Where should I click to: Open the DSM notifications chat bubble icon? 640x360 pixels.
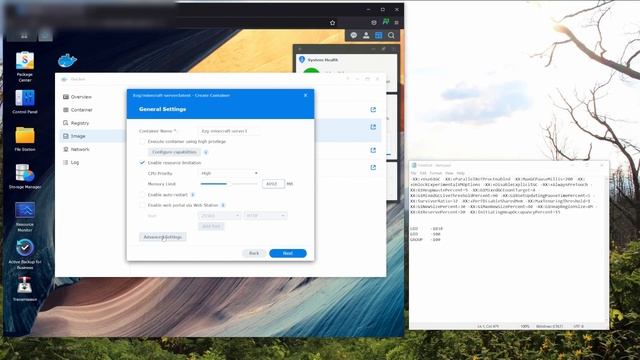354,36
